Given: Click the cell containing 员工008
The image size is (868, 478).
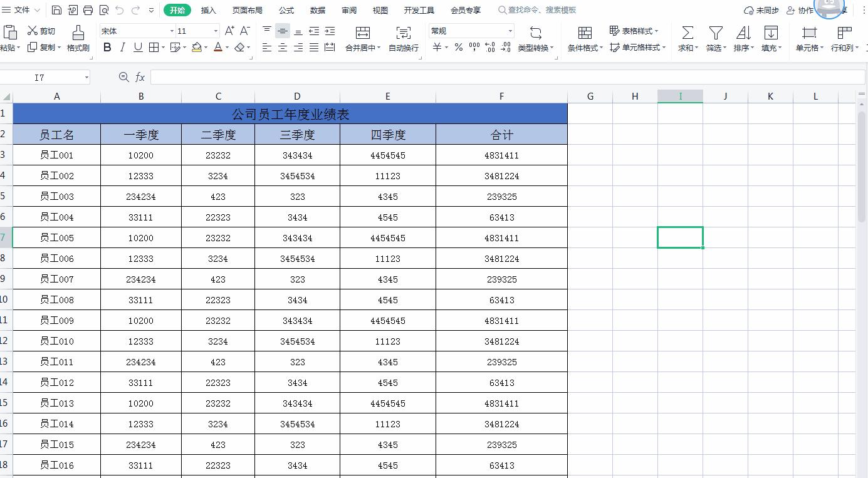Looking at the screenshot, I should pyautogui.click(x=56, y=300).
